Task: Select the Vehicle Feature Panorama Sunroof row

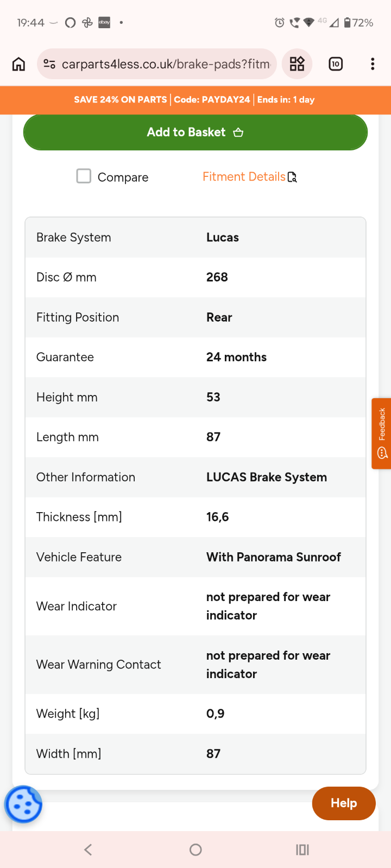Action: click(x=195, y=557)
